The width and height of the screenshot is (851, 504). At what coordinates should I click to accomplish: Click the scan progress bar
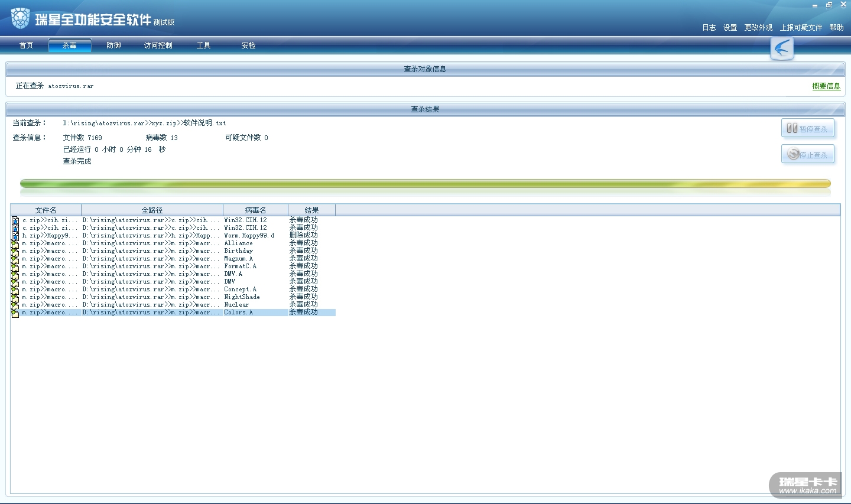click(425, 184)
